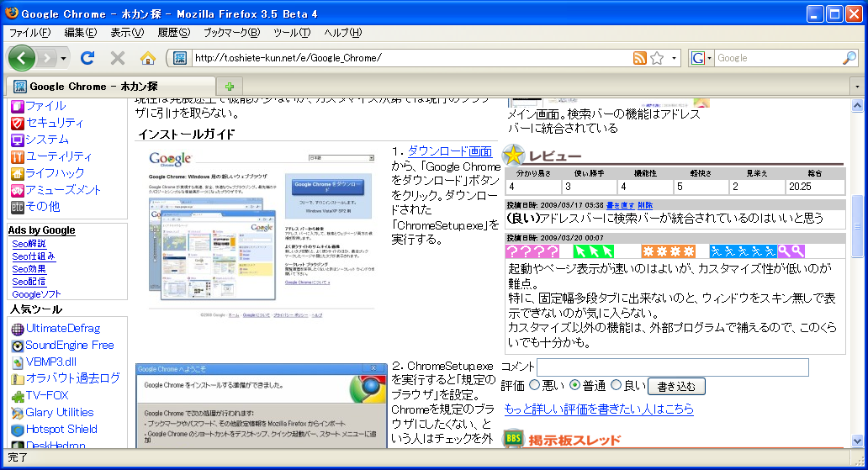This screenshot has height=470, width=868.
Task: Open the ダウンロード画面 link
Action: (449, 151)
